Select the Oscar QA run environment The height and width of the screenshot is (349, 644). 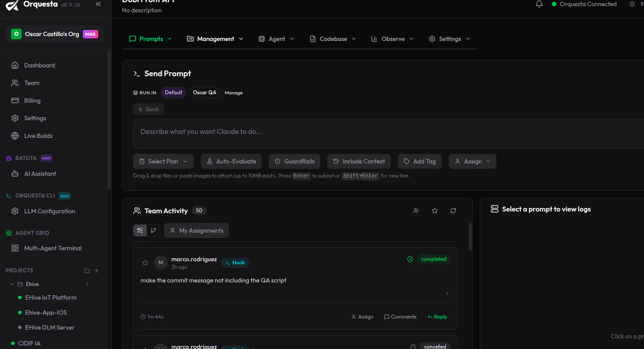[x=205, y=93]
